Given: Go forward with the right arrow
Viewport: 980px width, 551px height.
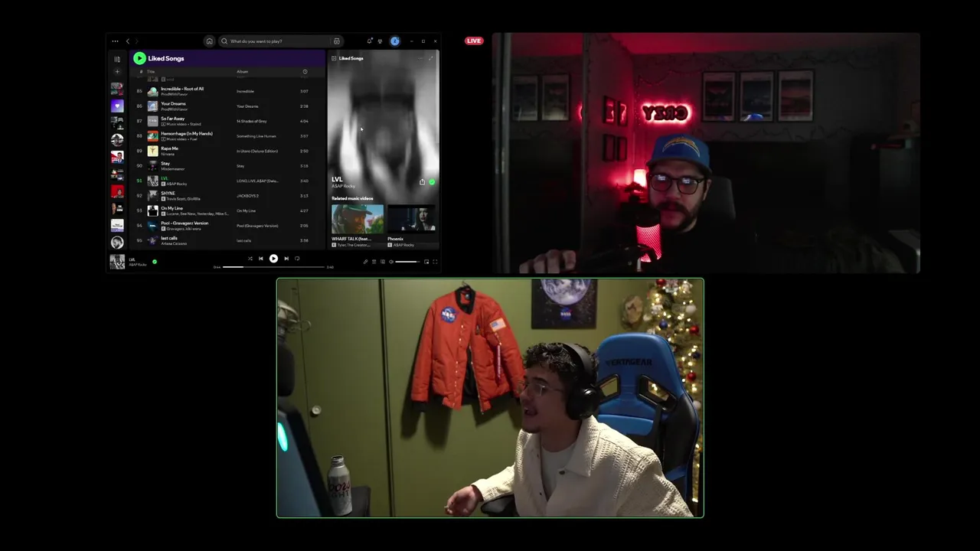Looking at the screenshot, I should pyautogui.click(x=137, y=41).
